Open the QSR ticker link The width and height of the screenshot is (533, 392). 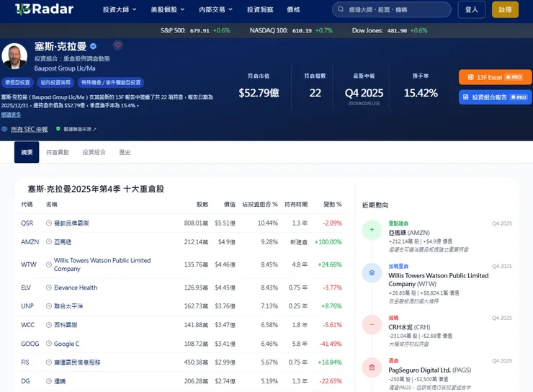[27, 223]
